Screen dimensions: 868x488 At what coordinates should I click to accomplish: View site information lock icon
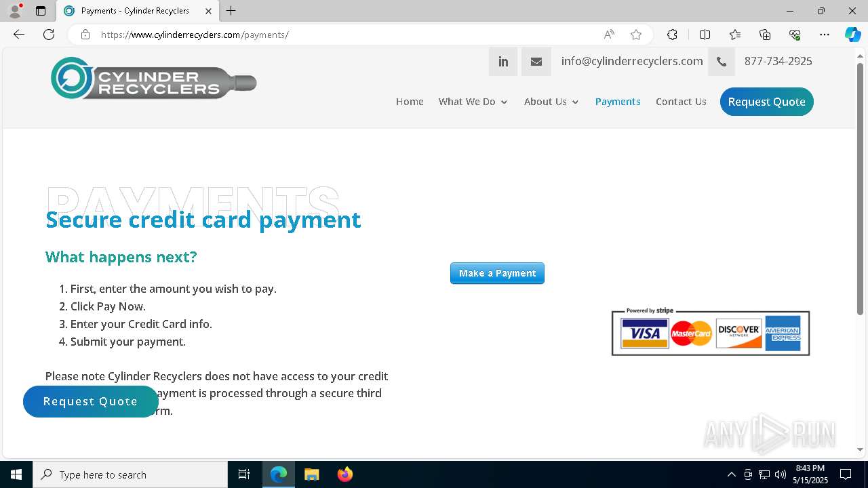click(x=85, y=35)
